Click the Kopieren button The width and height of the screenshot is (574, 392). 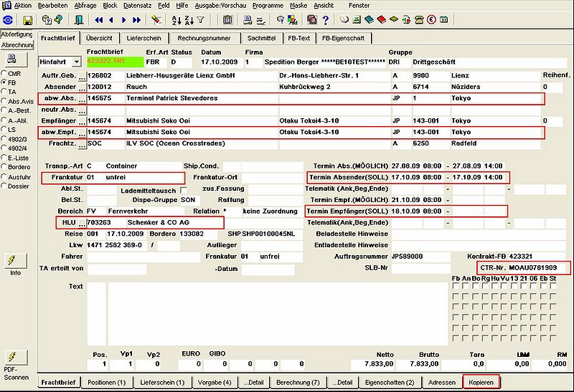[x=481, y=382]
